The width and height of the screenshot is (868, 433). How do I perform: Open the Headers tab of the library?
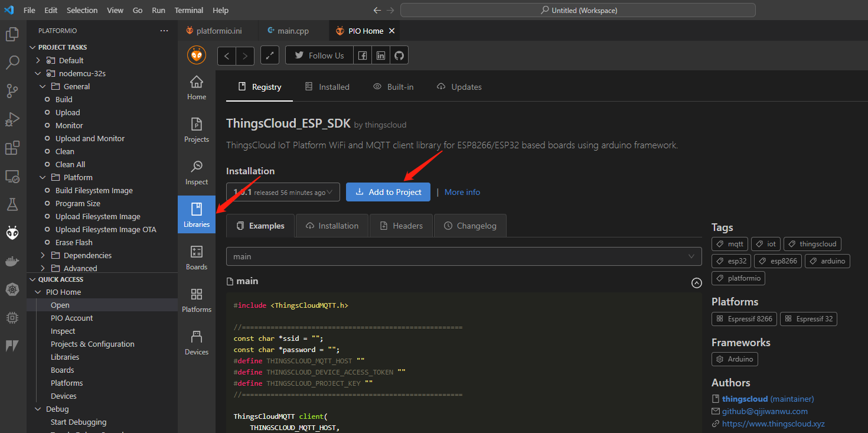pos(401,226)
